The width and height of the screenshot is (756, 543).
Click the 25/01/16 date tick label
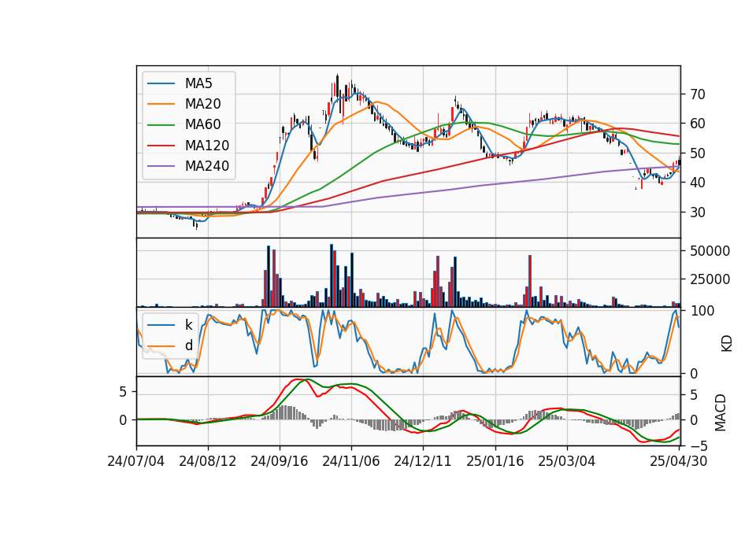[x=495, y=462]
